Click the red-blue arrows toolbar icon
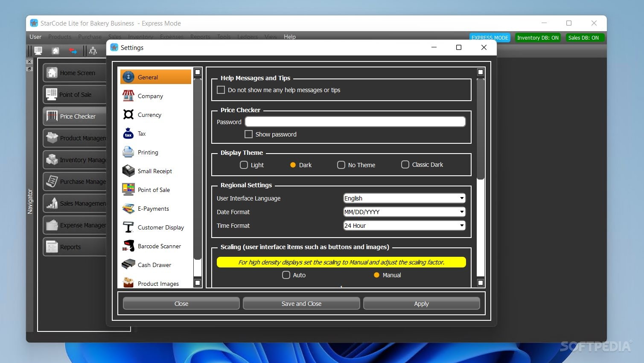This screenshot has width=644, height=363. point(73,51)
